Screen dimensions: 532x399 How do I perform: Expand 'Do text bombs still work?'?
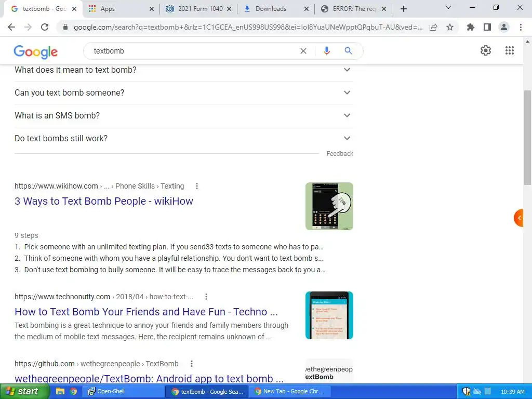coord(184,138)
